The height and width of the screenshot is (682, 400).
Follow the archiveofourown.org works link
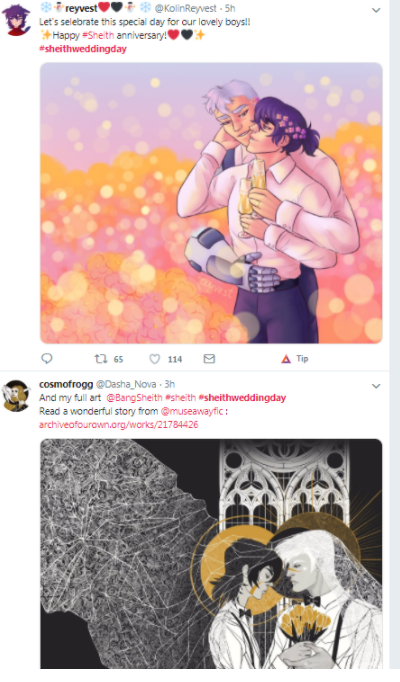(119, 425)
